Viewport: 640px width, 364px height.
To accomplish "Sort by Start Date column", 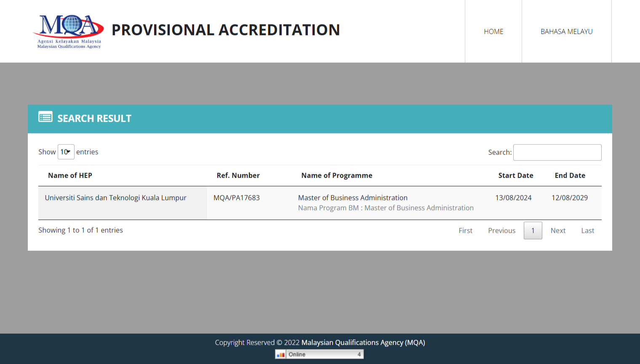I will pos(515,175).
